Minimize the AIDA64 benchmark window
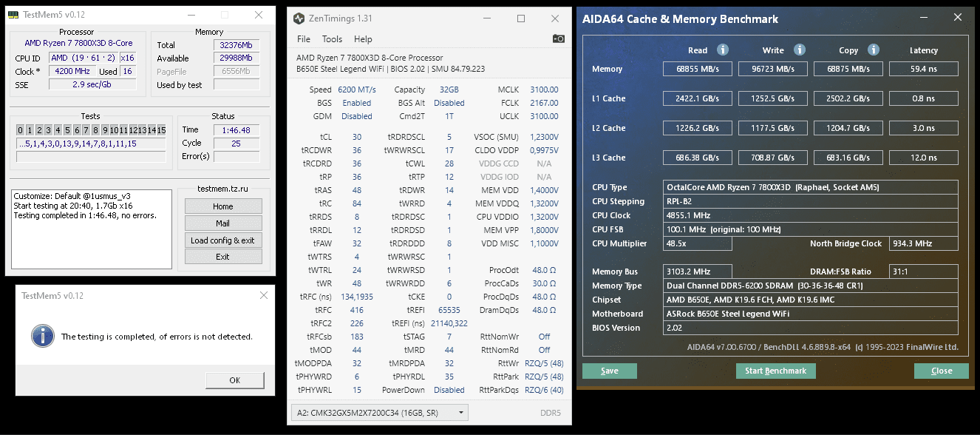The image size is (980, 435). [x=923, y=18]
